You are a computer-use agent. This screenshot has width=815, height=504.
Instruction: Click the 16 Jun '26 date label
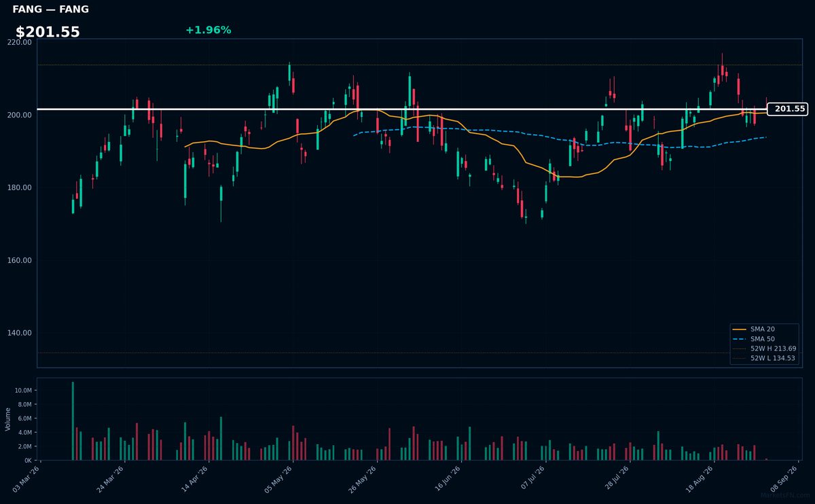pyautogui.click(x=447, y=478)
